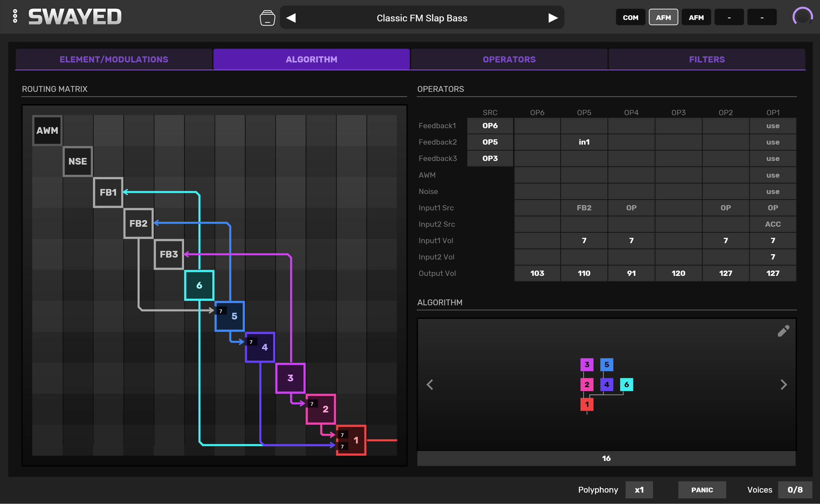Open the FILTERS tab

[x=707, y=59]
